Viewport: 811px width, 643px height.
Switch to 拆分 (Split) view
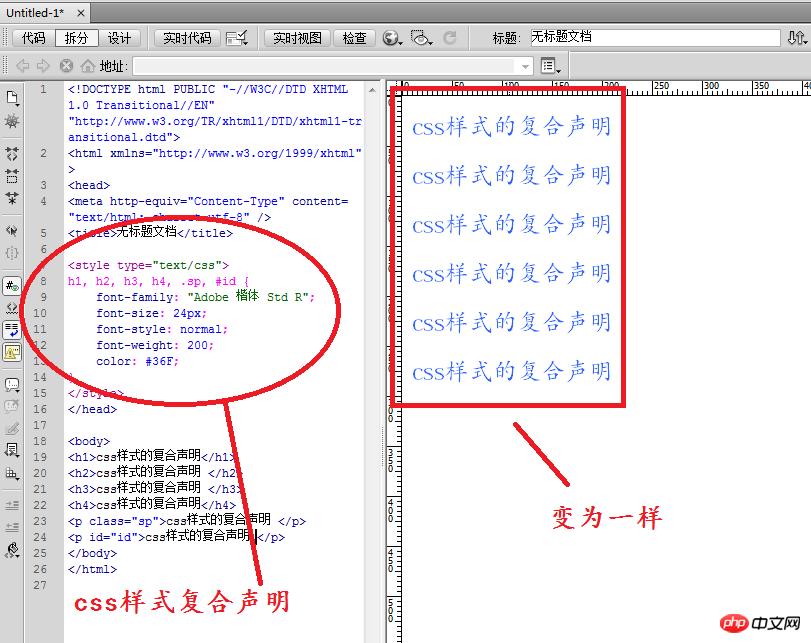(x=77, y=38)
